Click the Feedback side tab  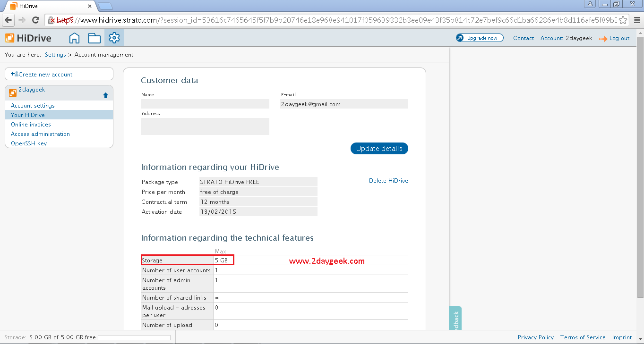coord(455,319)
